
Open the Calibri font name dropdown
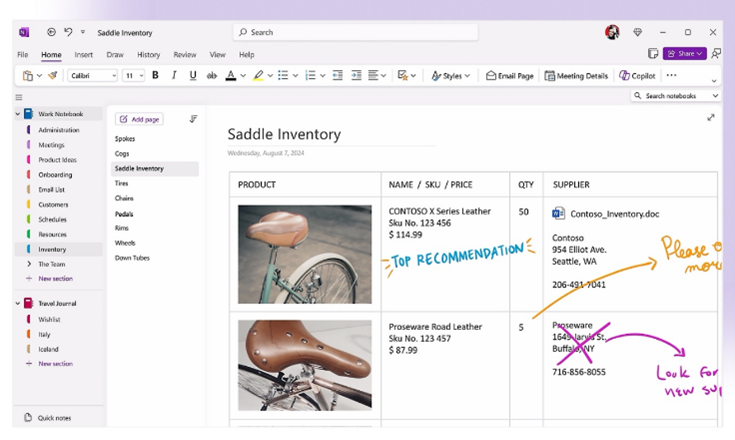pos(93,75)
